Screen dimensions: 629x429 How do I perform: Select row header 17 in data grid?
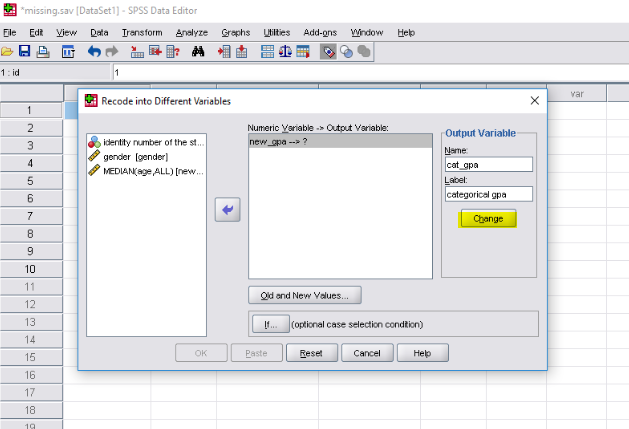[x=31, y=392]
